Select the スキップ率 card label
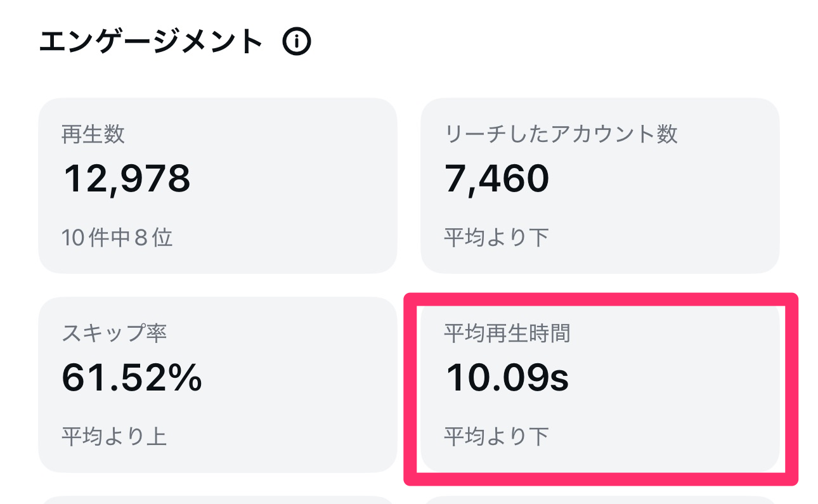The width and height of the screenshot is (818, 504). [114, 333]
